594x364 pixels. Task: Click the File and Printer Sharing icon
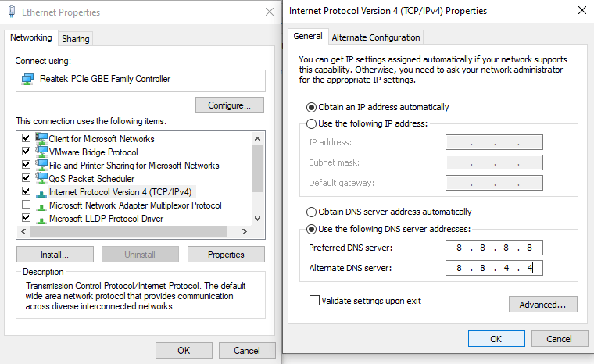coord(41,166)
